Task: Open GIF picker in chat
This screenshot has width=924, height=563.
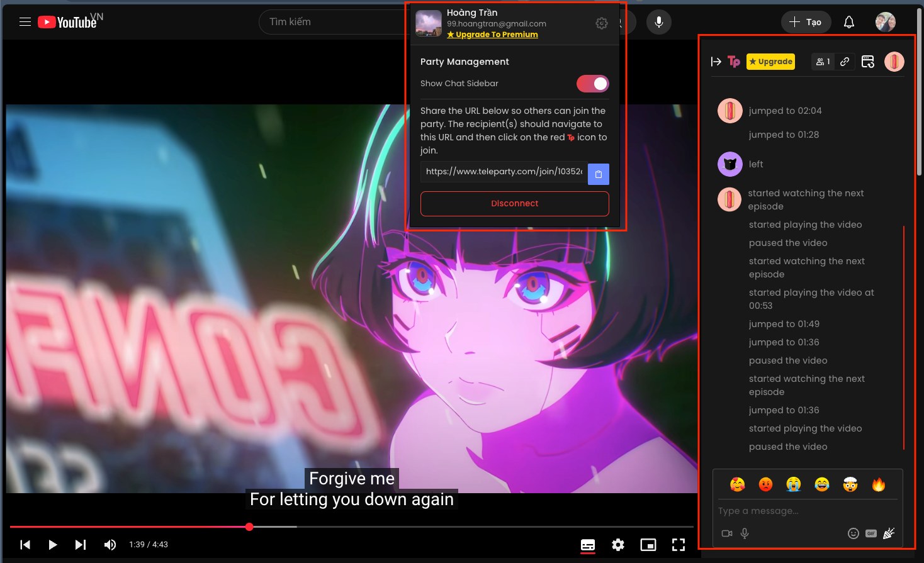Action: click(871, 533)
